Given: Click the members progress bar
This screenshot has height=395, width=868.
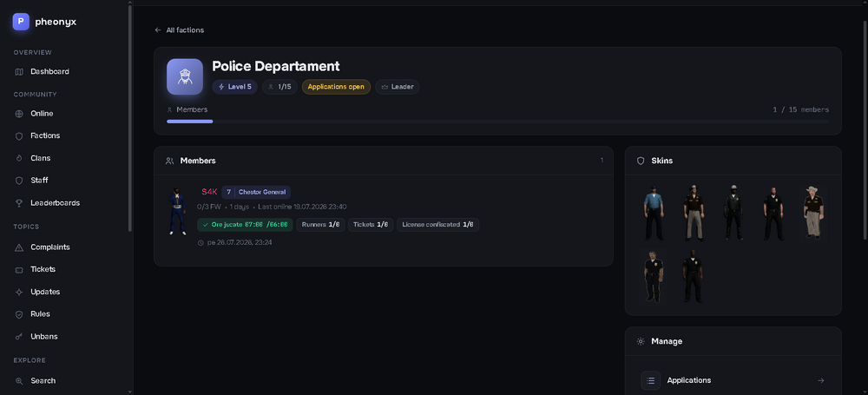Looking at the screenshot, I should [497, 122].
